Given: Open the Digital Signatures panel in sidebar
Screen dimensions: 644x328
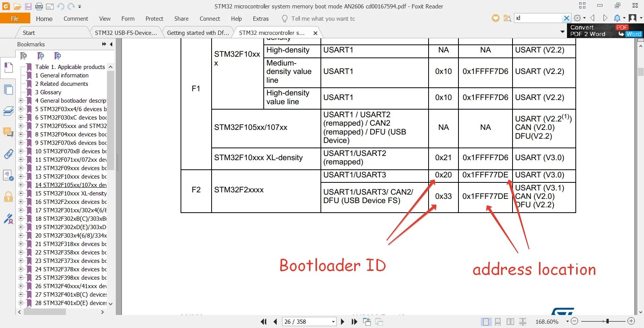Looking at the screenshot, I should coord(8,218).
